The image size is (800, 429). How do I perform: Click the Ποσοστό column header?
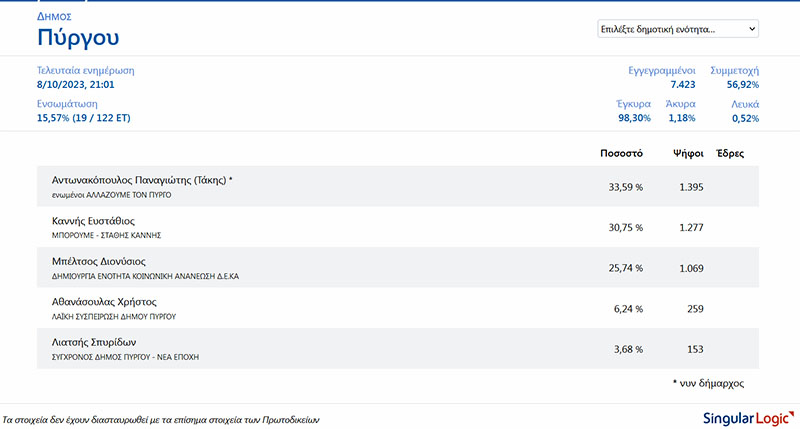click(x=621, y=153)
